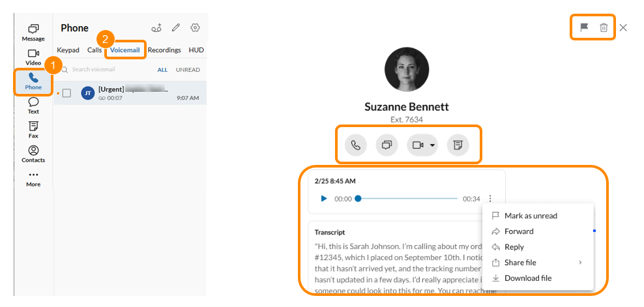The width and height of the screenshot is (644, 307).
Task: Select the Urgent voicemail checkbox
Action: [66, 93]
